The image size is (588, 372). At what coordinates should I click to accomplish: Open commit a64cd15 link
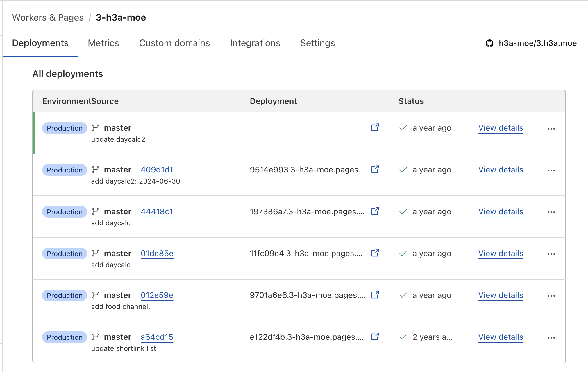click(x=157, y=337)
